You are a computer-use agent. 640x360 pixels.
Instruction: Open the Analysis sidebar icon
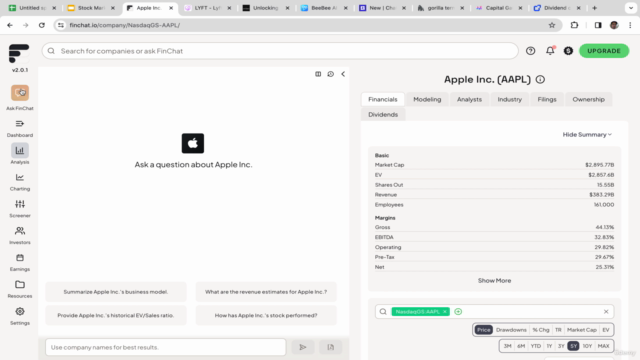tap(20, 151)
